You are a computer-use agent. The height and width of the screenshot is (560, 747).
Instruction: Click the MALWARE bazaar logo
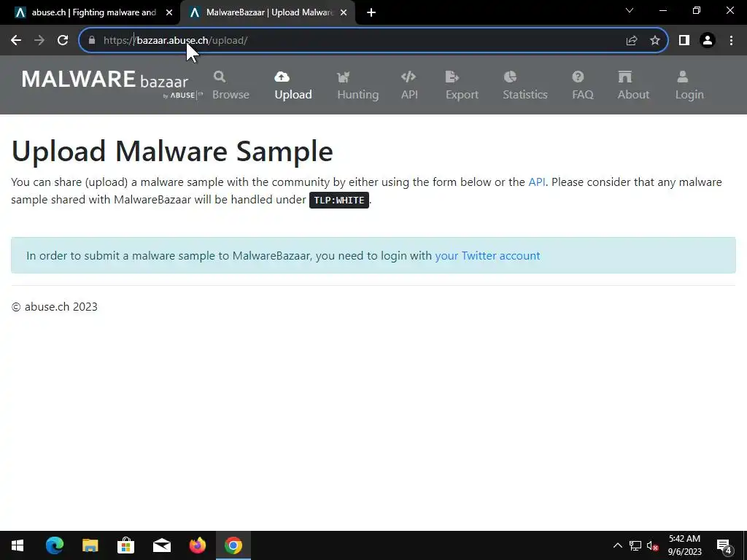click(112, 85)
